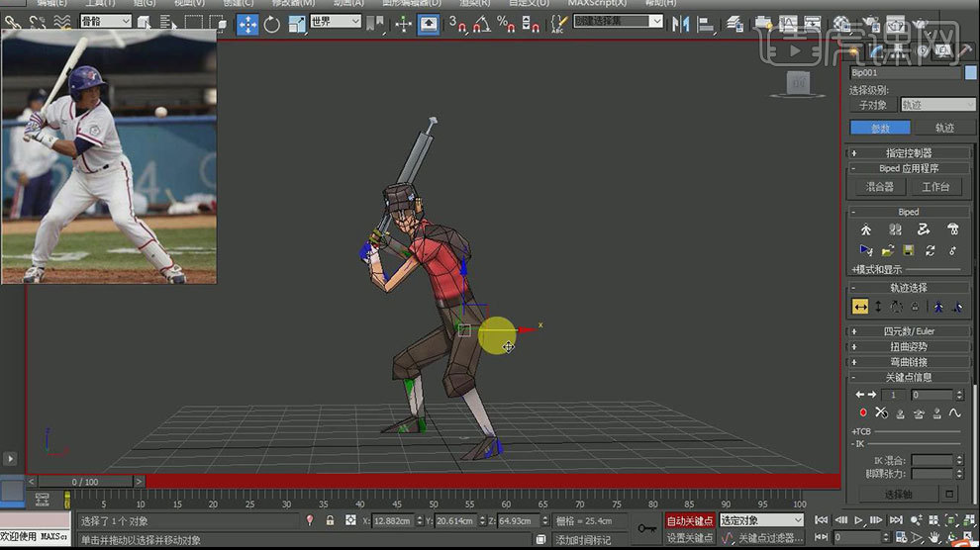
Task: Click the reference photo thumbnail
Action: pos(109,156)
